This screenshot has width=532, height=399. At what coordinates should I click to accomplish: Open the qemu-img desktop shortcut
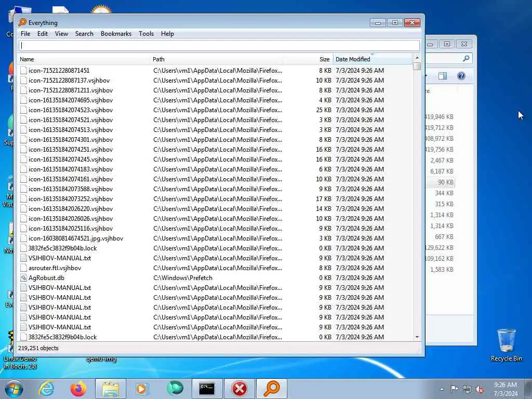click(101, 359)
